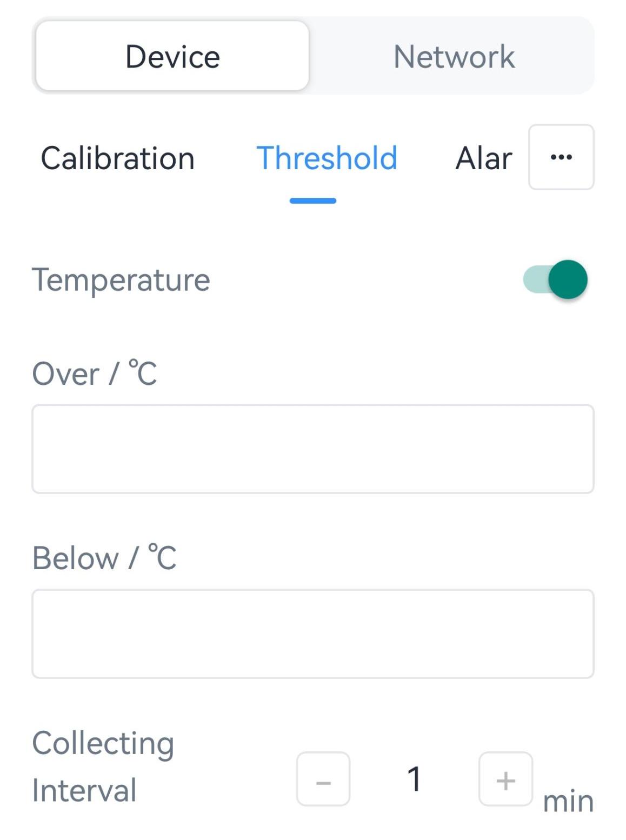
Task: Go to the partially visible Alarm tab
Action: coord(483,158)
